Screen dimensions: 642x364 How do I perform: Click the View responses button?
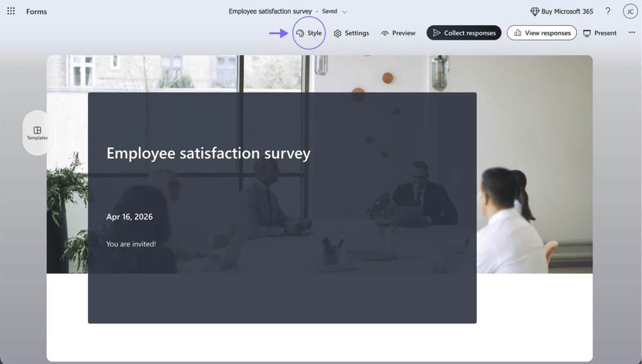click(x=542, y=33)
